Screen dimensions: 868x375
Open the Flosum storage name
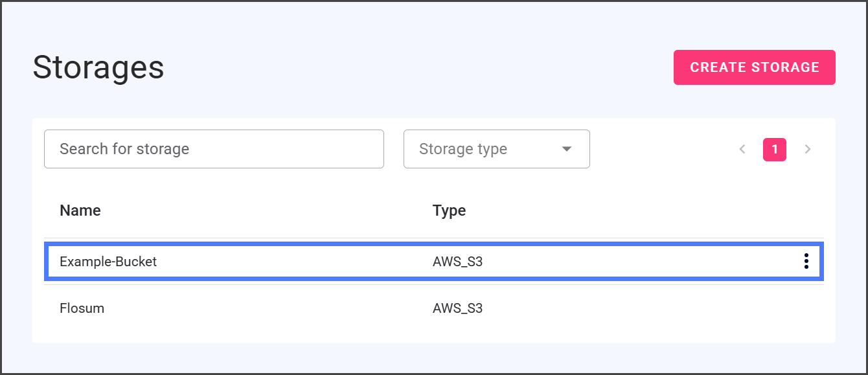pos(82,308)
